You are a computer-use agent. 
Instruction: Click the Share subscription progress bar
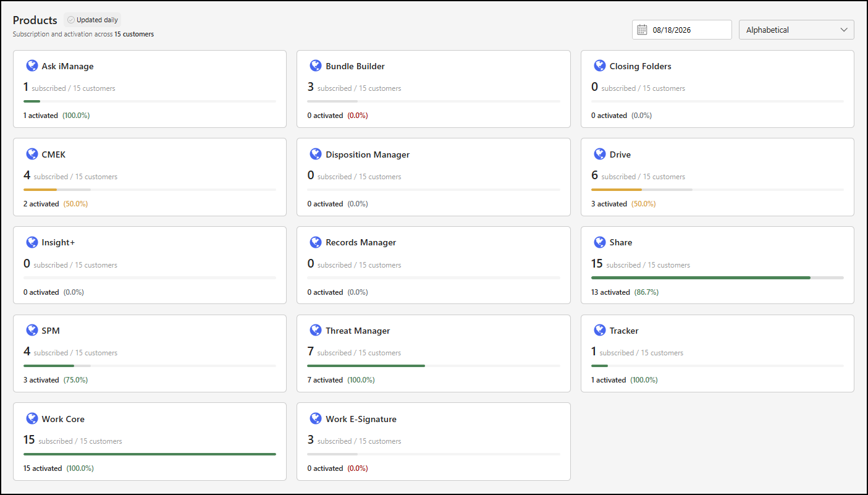[717, 277]
